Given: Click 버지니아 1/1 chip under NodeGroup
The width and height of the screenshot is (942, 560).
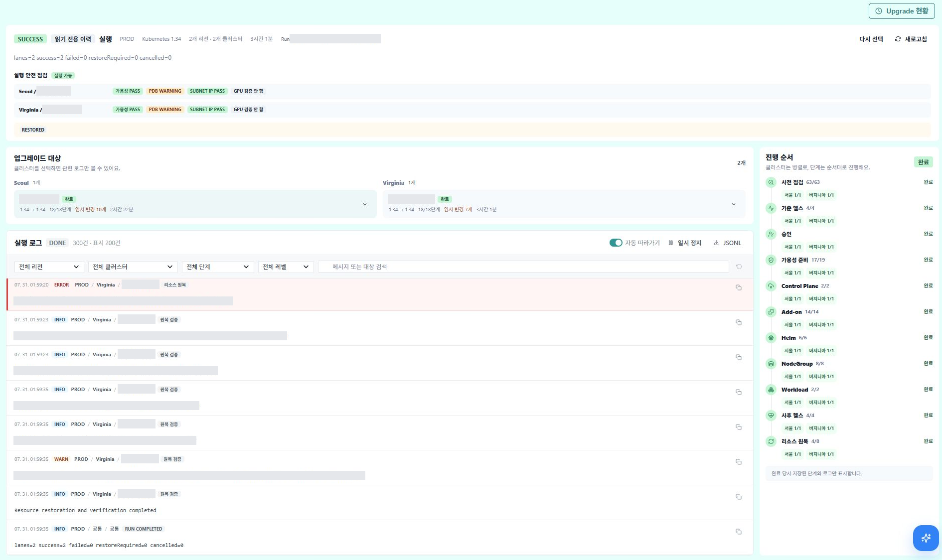Looking at the screenshot, I should coord(821,377).
